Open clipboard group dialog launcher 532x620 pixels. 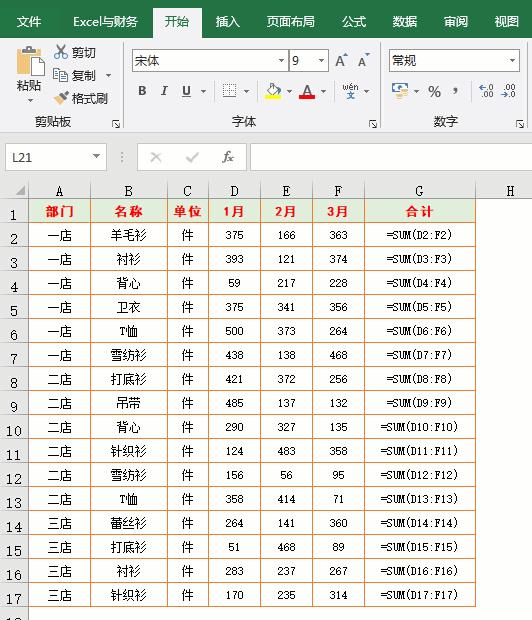(x=116, y=124)
